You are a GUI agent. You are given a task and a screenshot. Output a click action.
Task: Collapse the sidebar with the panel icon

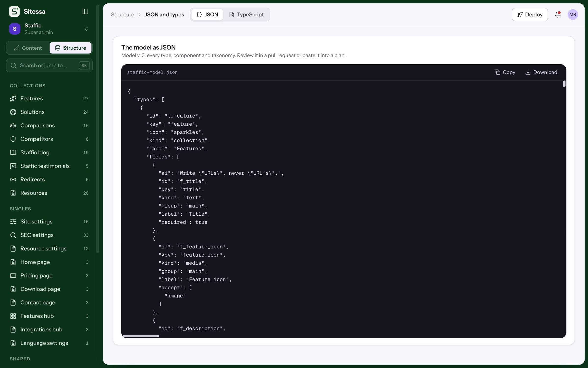click(x=85, y=12)
